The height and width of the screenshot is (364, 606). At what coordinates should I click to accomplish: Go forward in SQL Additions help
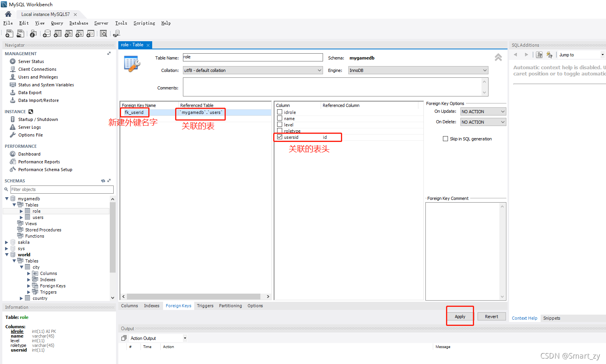pos(527,55)
